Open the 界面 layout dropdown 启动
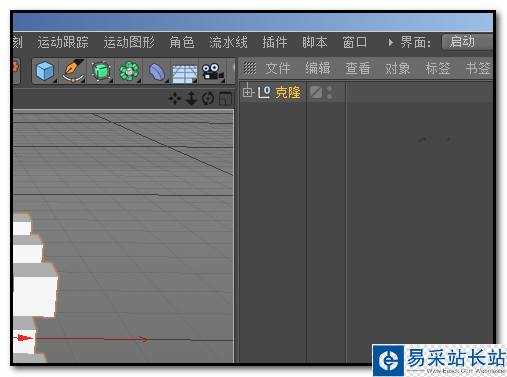 467,42
